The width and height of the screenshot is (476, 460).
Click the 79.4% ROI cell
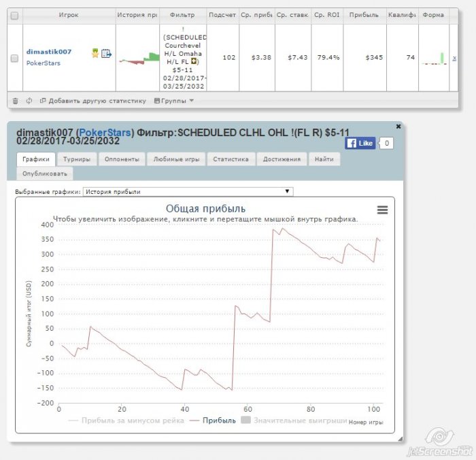[x=328, y=57]
